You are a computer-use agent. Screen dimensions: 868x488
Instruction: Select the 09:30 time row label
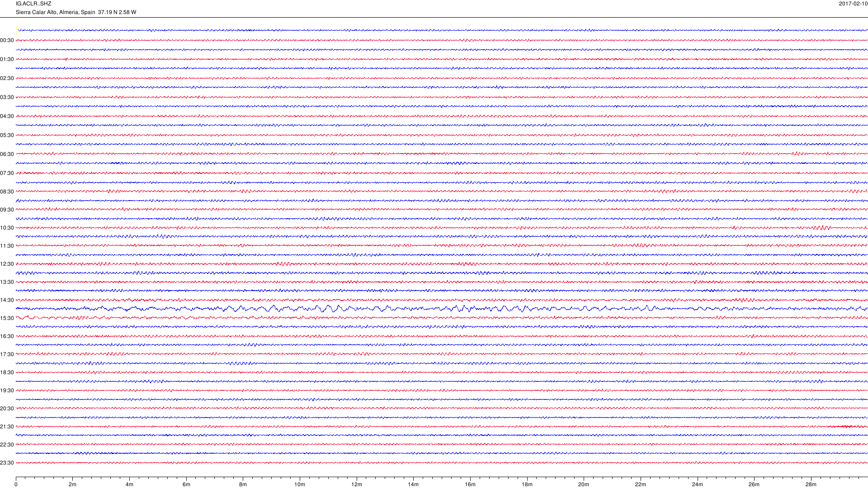click(x=7, y=210)
